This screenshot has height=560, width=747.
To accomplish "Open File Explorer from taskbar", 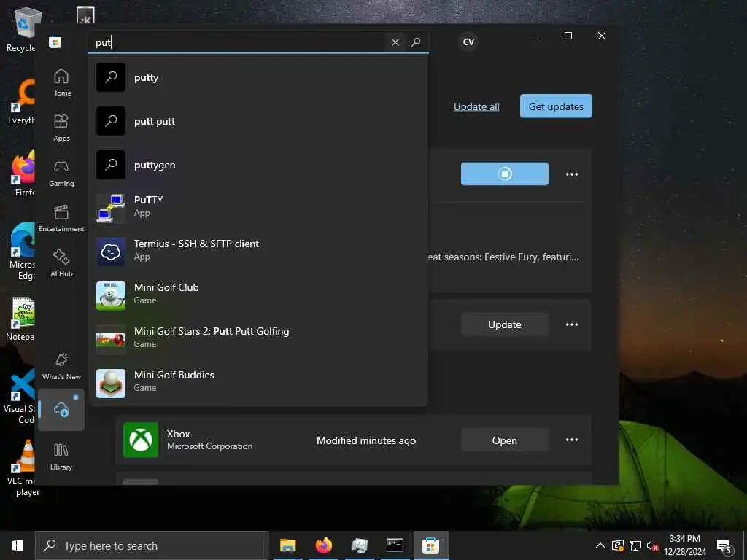I will pos(287,545).
